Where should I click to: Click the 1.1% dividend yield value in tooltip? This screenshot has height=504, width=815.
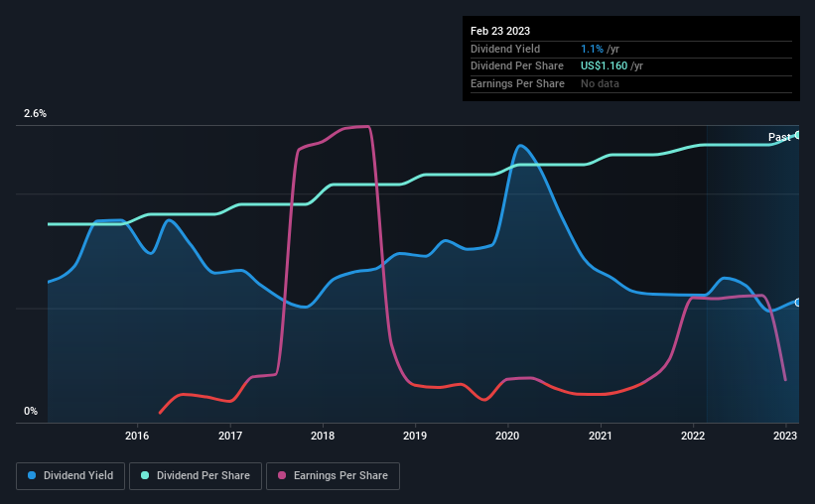592,49
